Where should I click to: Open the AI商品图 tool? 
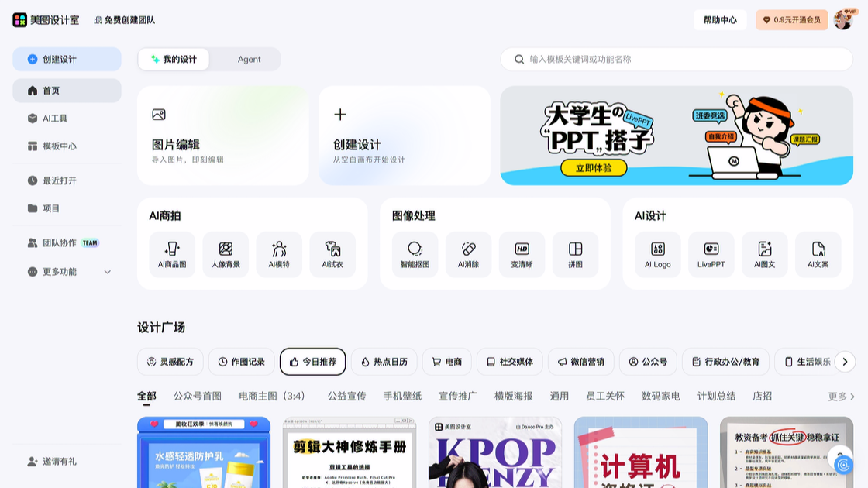click(x=172, y=254)
